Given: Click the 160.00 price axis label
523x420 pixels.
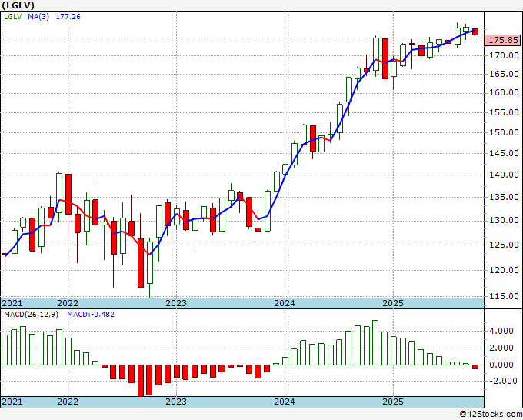Looking at the screenshot, I should tap(504, 92).
